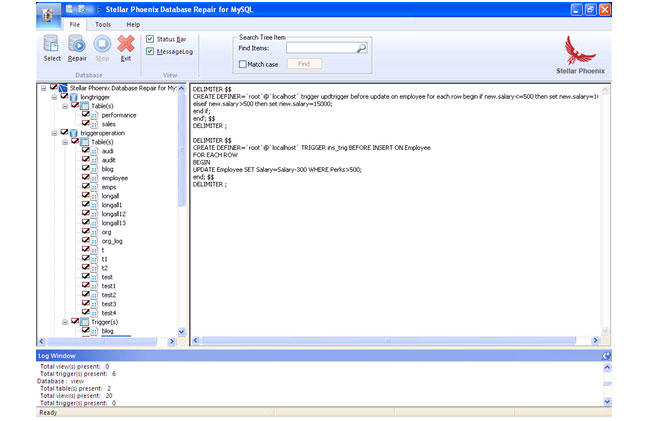Select the blog trigger under Trigger(s)

[x=107, y=331]
